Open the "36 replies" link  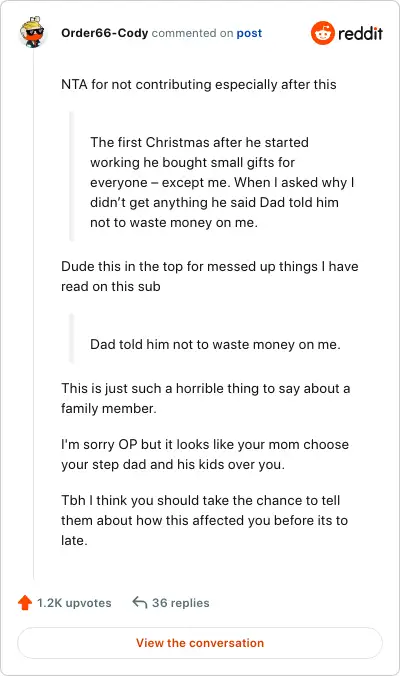coord(181,603)
